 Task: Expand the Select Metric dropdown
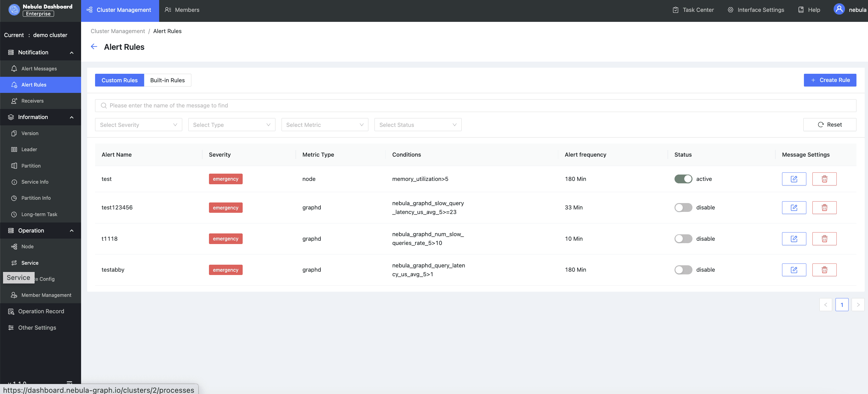click(324, 124)
